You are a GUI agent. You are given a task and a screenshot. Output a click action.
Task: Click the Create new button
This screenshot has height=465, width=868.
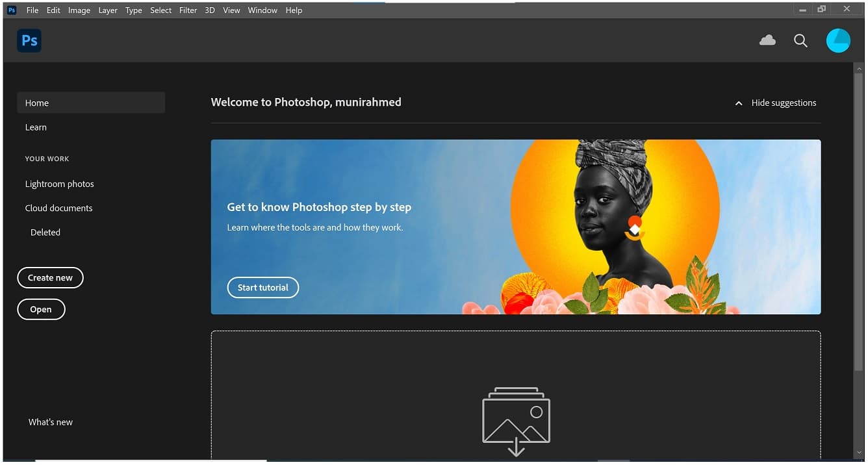coord(50,277)
